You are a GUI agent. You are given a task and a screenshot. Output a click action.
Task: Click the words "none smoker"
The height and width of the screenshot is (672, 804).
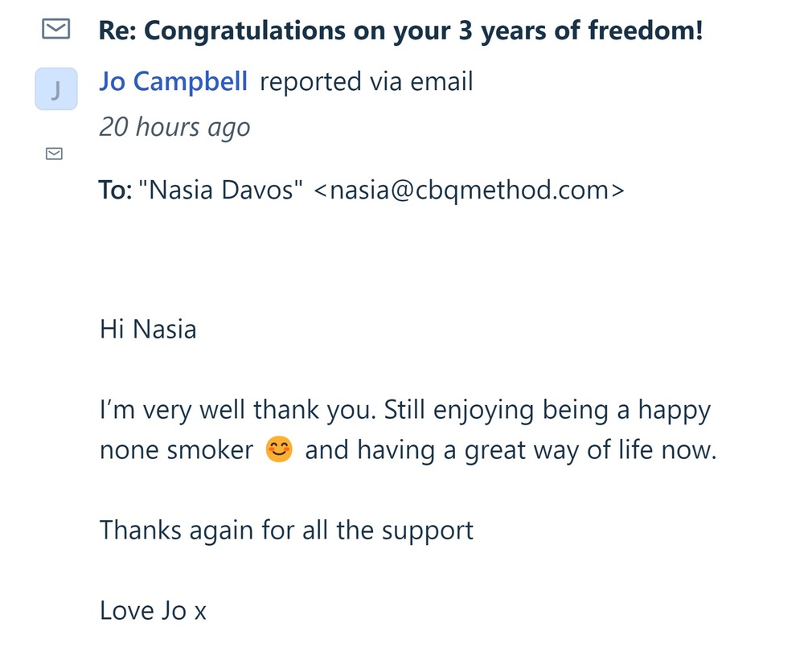tap(176, 451)
